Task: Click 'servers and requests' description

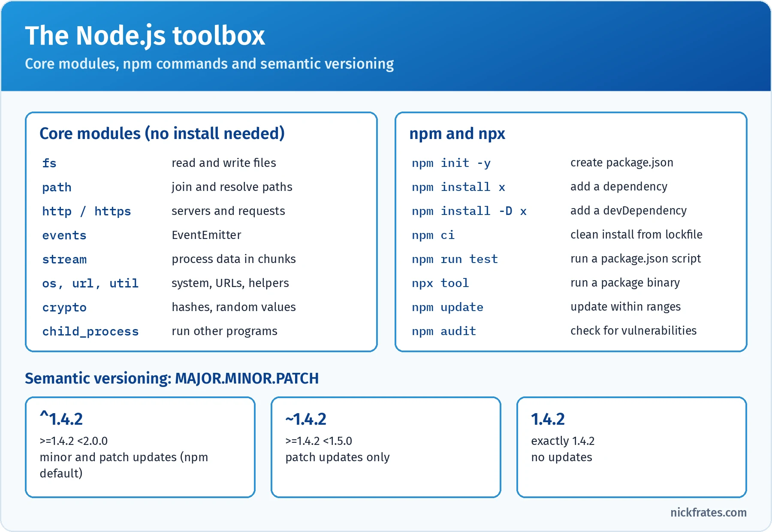Action: 228,211
